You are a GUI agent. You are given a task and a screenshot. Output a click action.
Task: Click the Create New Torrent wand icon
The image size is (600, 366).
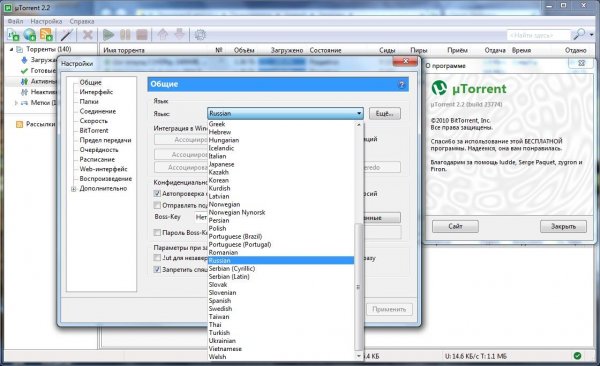[67, 35]
